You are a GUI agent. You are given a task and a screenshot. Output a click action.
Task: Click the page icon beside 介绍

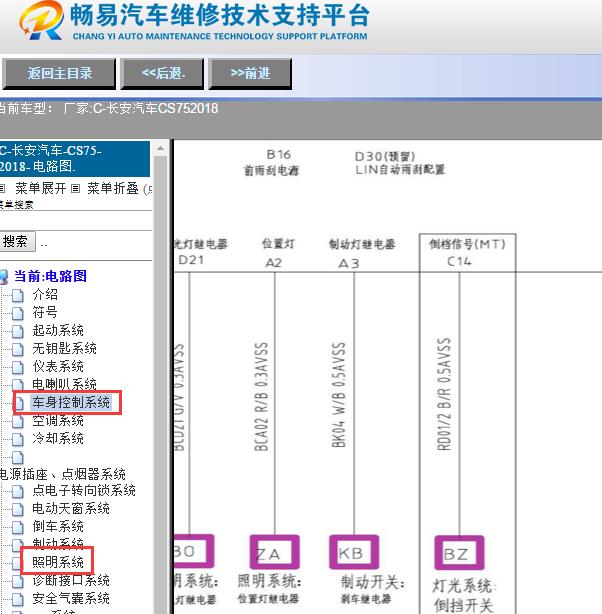pyautogui.click(x=18, y=295)
